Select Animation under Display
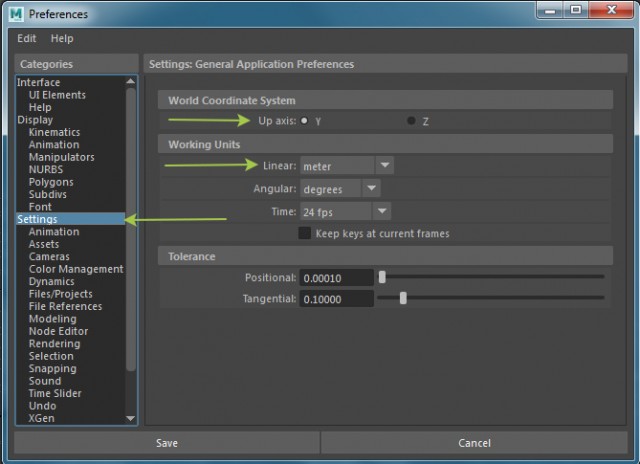 click(x=54, y=144)
